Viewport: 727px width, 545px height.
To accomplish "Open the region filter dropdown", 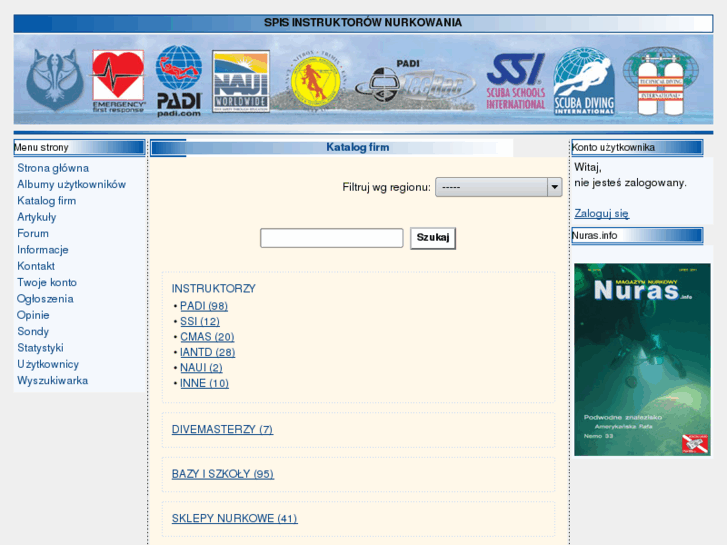I will [498, 187].
